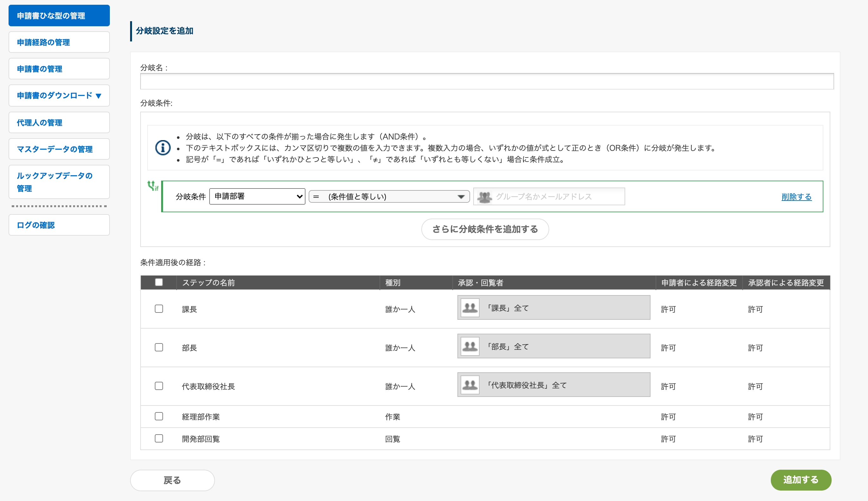Click the 経理部作業 step name

tap(201, 417)
